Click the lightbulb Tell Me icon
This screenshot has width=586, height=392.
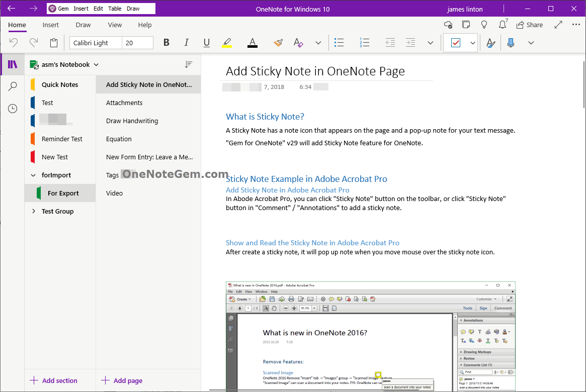point(484,25)
